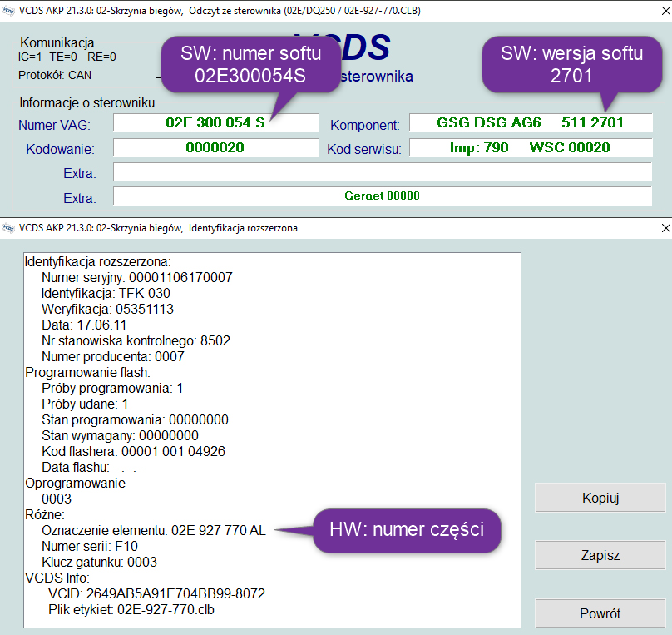The height and width of the screenshot is (635, 672).
Task: Click the Komponent label
Action: click(365, 125)
